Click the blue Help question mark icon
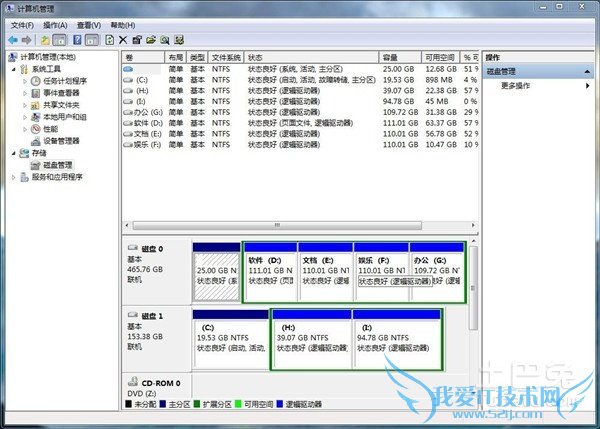This screenshot has width=600, height=429. pos(77,40)
